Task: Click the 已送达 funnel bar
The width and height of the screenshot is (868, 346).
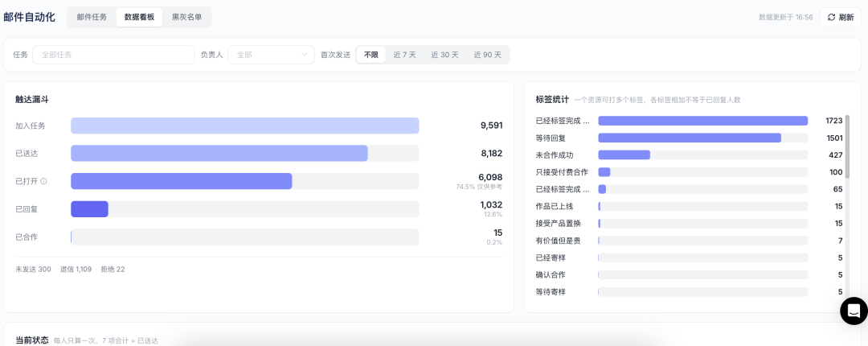Action: [219, 154]
